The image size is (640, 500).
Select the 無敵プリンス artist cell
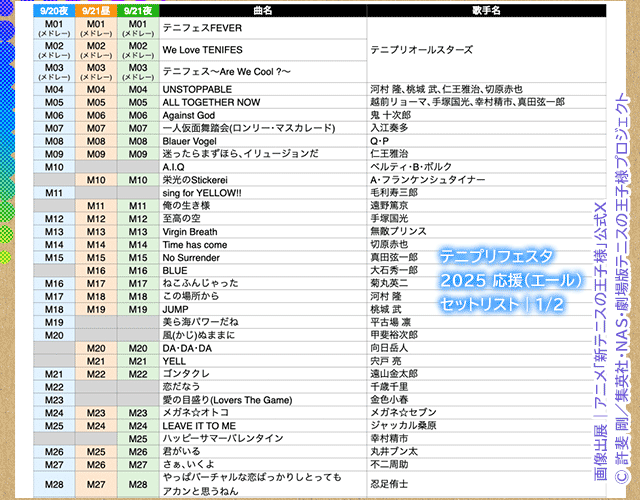397,231
